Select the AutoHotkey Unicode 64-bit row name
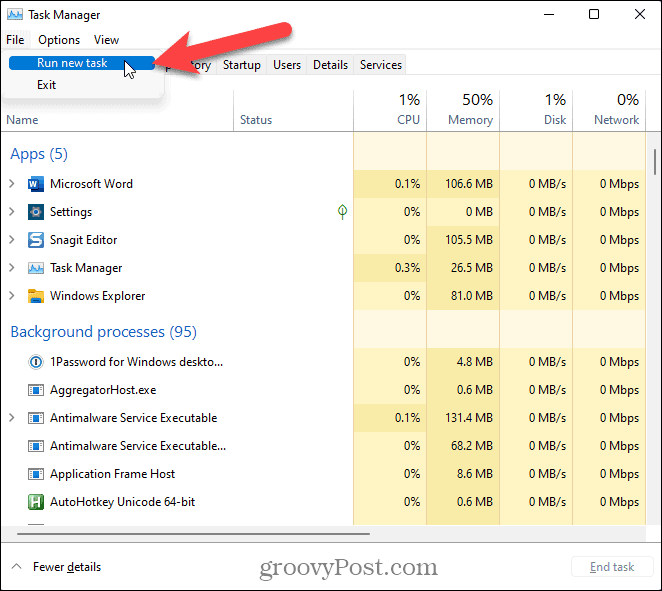The image size is (662, 591). 122,502
